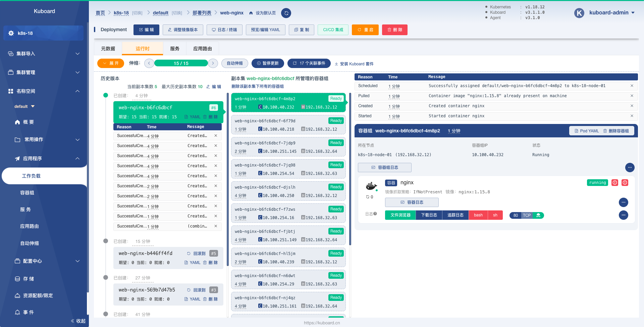This screenshot has height=327, width=644.
Task: Click the 15 / 15 replica scale bar
Action: [x=181, y=63]
